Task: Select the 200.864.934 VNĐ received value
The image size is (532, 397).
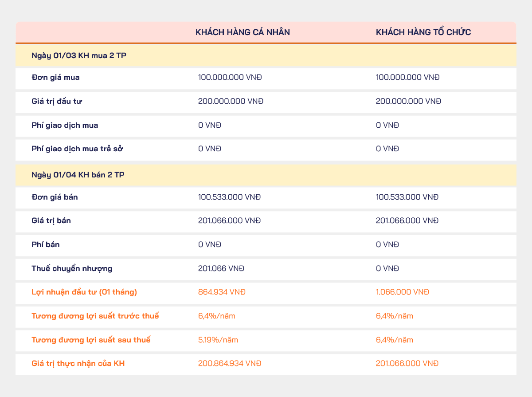Action: click(230, 364)
